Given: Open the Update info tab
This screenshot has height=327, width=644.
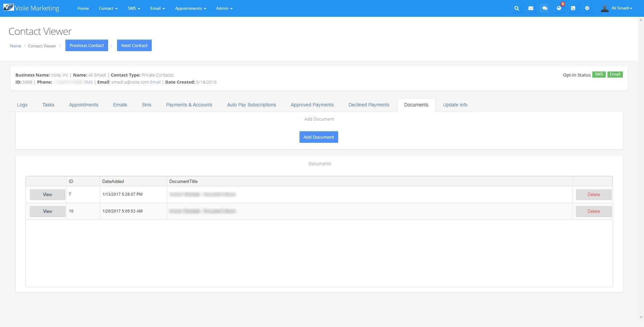Looking at the screenshot, I should 455,105.
